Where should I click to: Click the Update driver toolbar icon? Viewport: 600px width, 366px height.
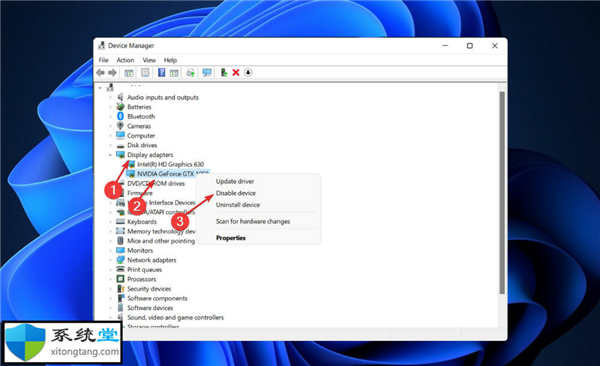(191, 72)
